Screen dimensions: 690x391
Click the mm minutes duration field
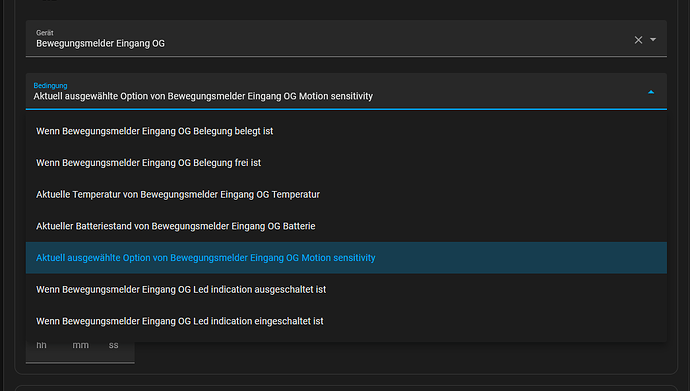[x=81, y=345]
